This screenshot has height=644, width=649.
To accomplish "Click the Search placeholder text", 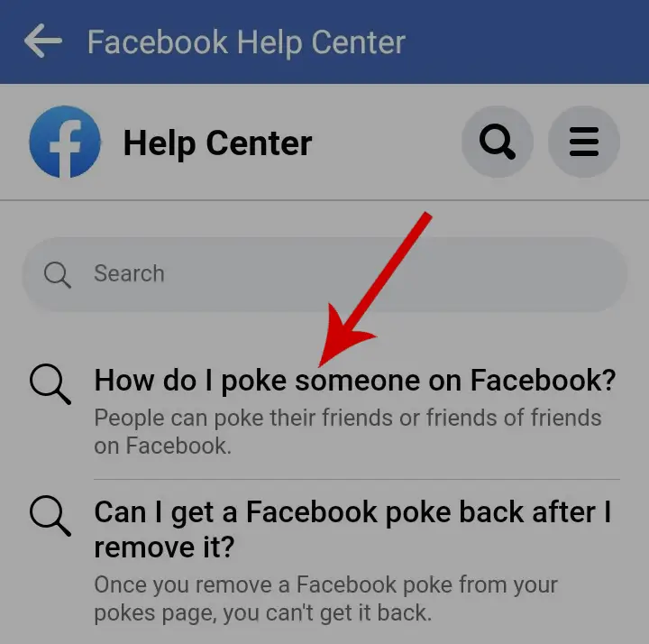I will (x=129, y=273).
